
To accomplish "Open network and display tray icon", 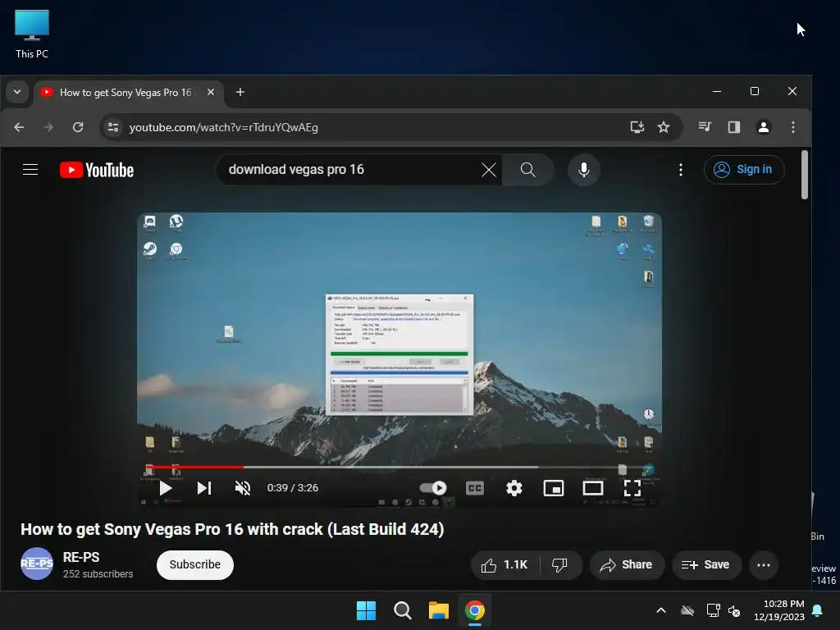I will (713, 610).
